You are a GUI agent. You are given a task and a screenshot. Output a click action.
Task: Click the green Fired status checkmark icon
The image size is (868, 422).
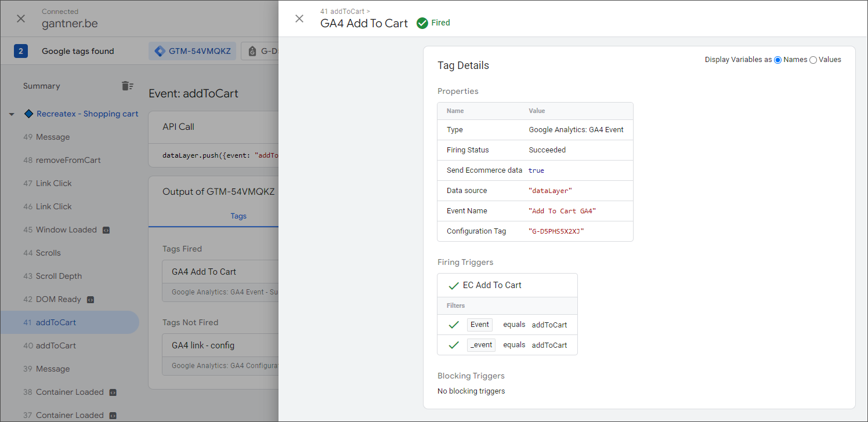tap(422, 23)
